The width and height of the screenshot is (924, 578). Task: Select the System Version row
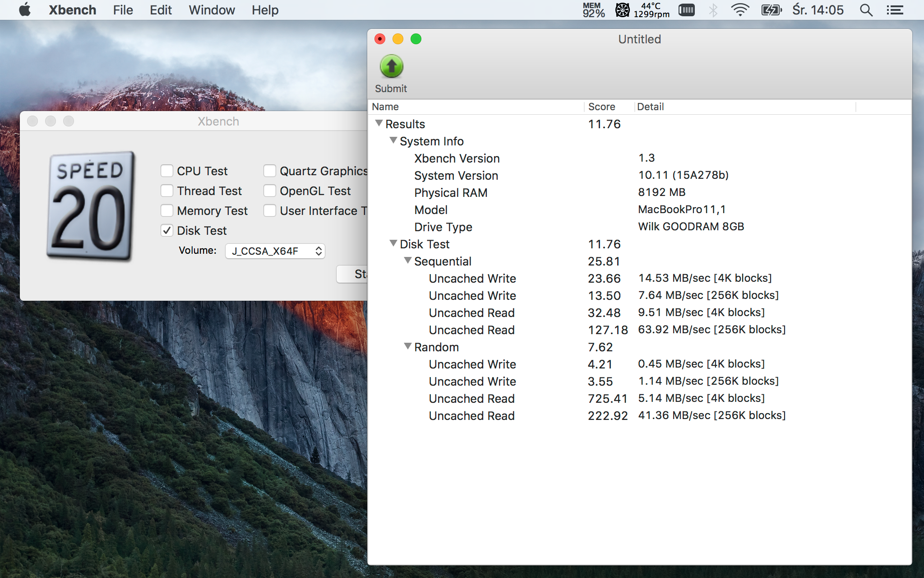pos(639,176)
